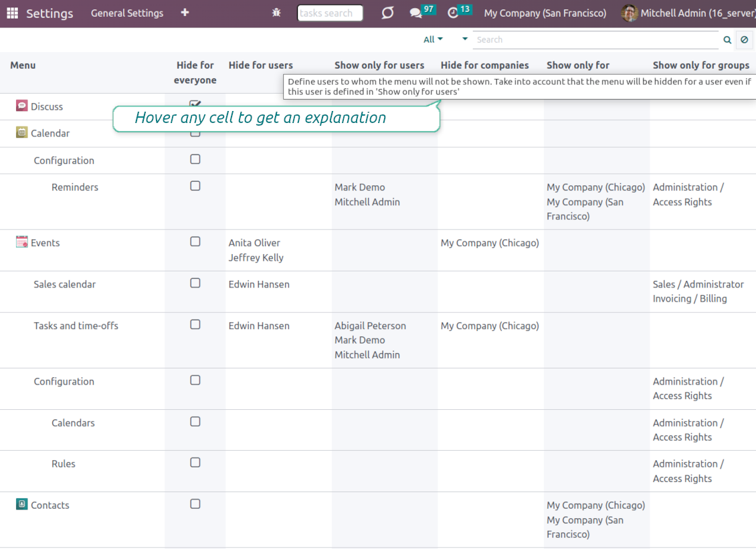Click My Company (Chicago) in Events row
The height and width of the screenshot is (549, 756).
click(489, 243)
